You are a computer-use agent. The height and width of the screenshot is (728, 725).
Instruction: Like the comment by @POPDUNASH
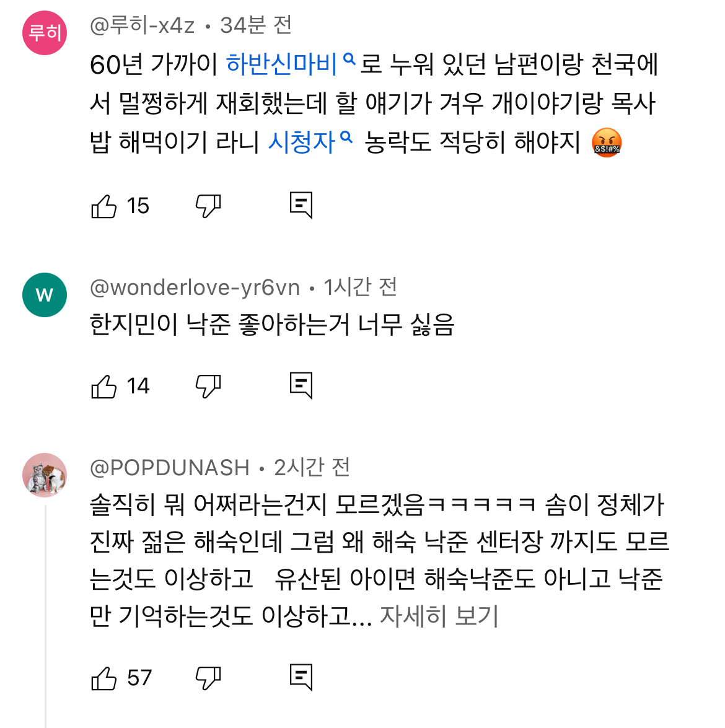104,678
